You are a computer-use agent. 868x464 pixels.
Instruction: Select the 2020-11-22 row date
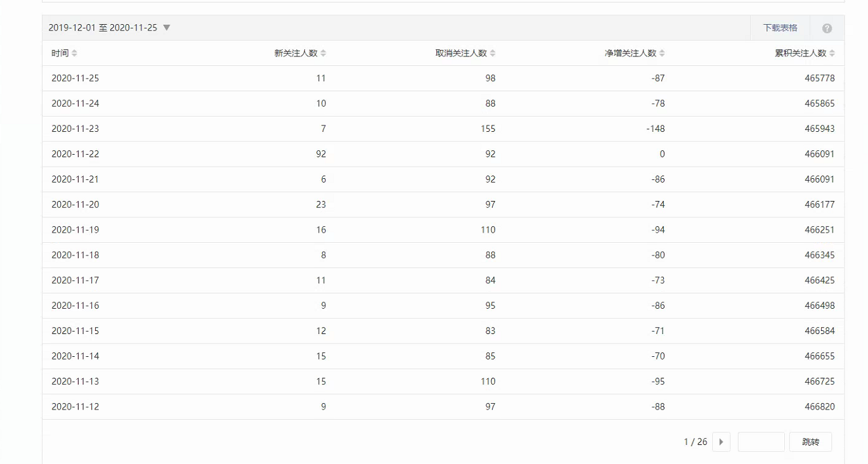(75, 154)
